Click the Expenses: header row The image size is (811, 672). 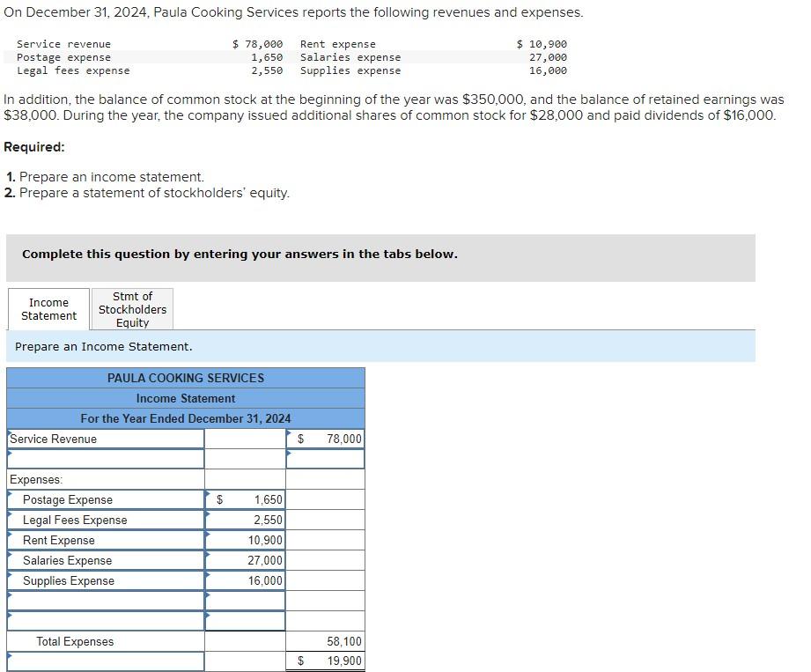pyautogui.click(x=106, y=479)
